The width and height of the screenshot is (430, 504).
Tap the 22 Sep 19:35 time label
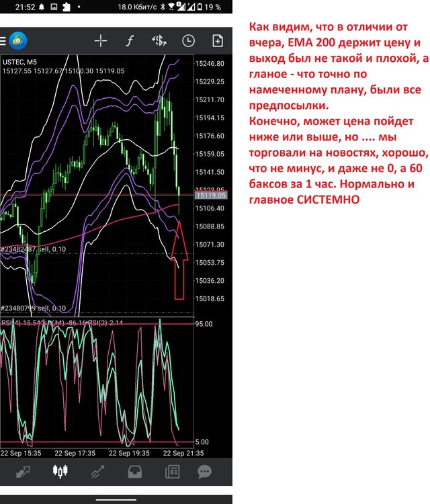[129, 453]
